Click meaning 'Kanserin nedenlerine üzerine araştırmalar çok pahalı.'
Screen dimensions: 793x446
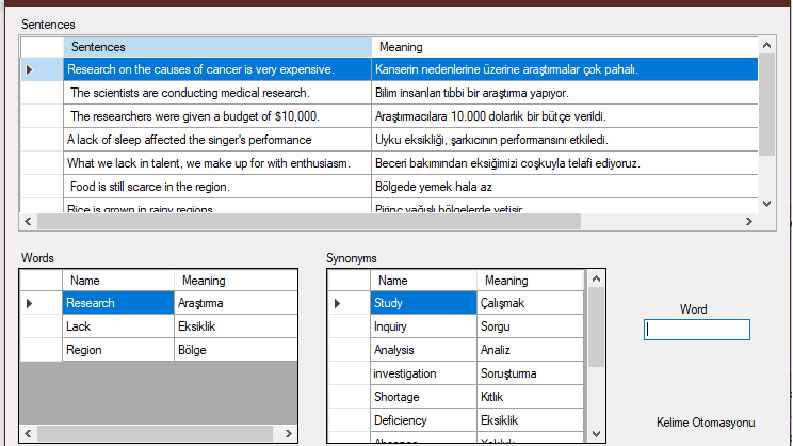click(565, 69)
